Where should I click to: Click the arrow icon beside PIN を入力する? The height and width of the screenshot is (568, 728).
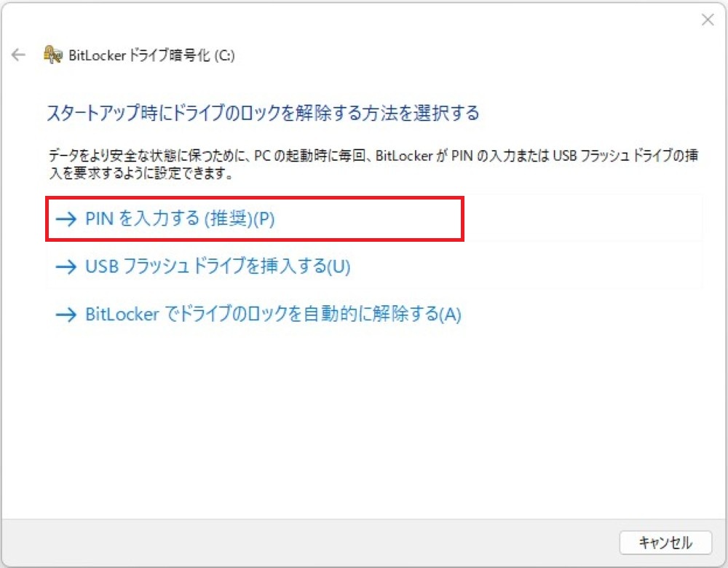pyautogui.click(x=66, y=218)
